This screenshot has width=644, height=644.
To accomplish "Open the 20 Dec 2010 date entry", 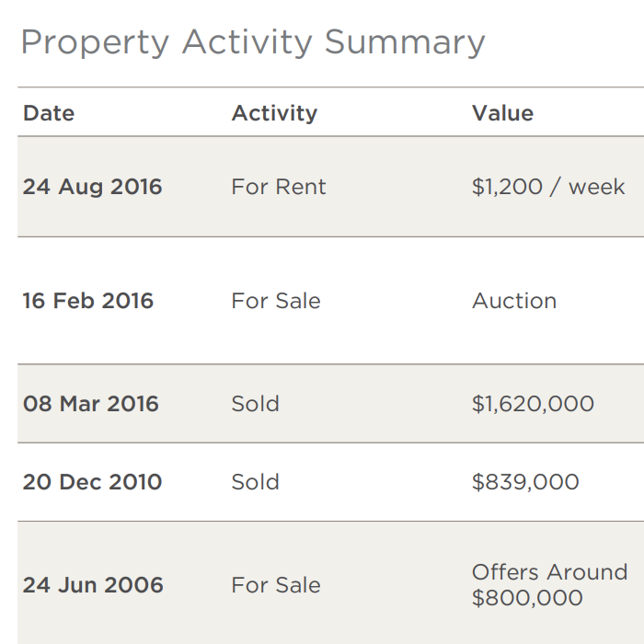I will coord(92,482).
